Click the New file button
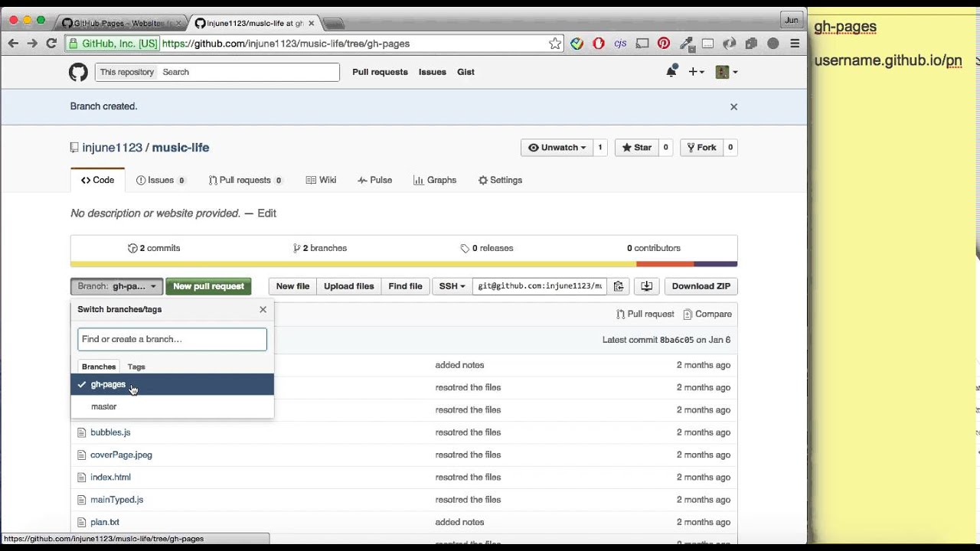This screenshot has height=551, width=980. [292, 286]
